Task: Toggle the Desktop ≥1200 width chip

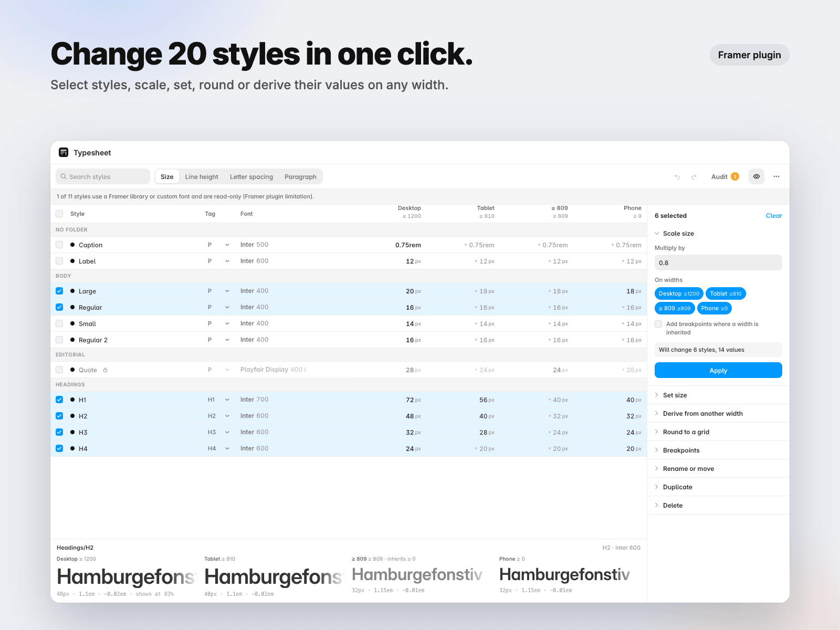Action: point(679,293)
